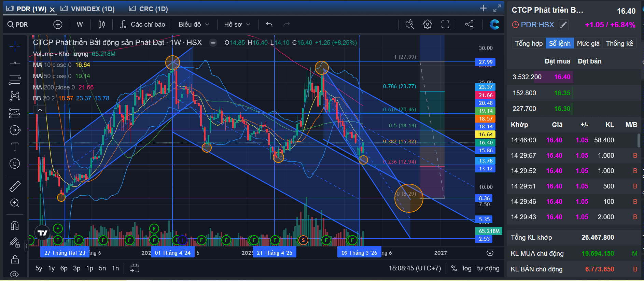The height and width of the screenshot is (281, 644).
Task: Redo the last chart action
Action: (x=286, y=25)
